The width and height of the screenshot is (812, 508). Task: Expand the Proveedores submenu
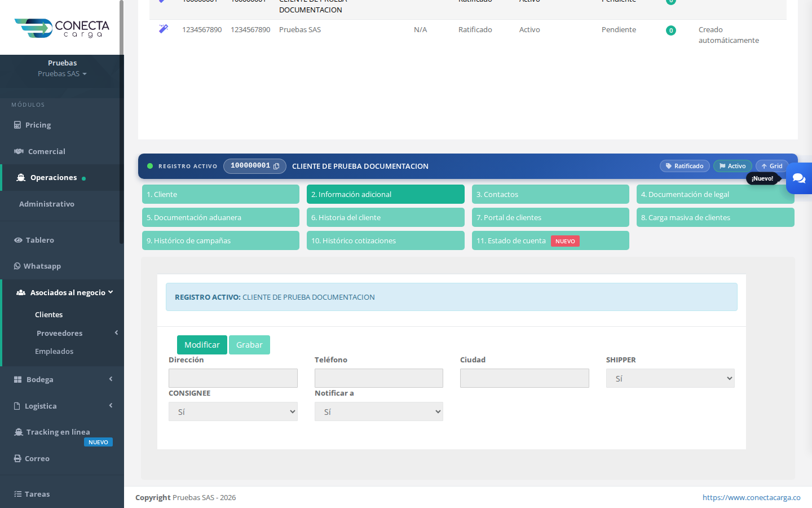[78, 333]
